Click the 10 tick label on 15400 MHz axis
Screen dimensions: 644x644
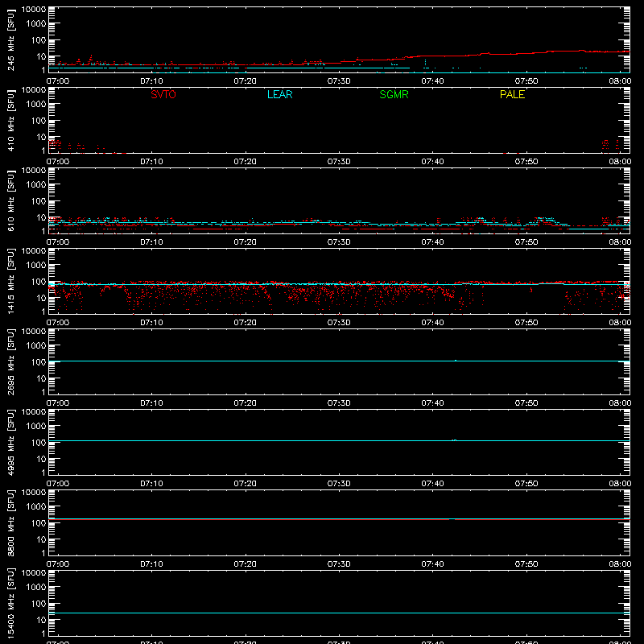[41, 620]
